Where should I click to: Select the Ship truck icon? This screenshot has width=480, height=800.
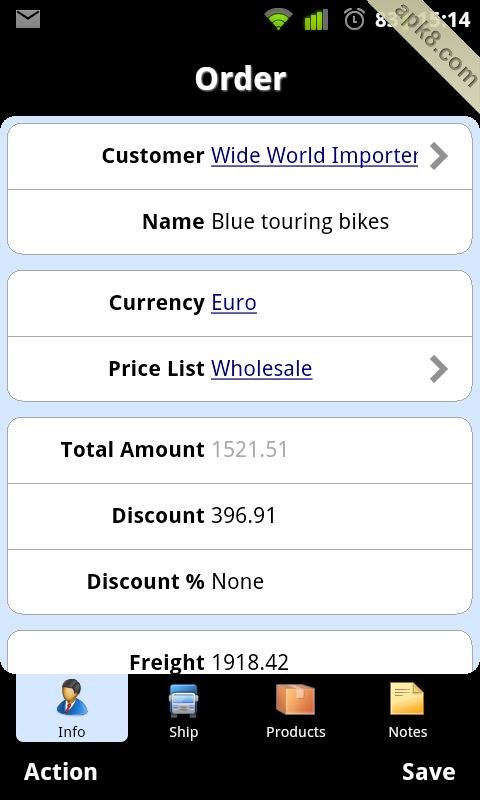pyautogui.click(x=184, y=700)
